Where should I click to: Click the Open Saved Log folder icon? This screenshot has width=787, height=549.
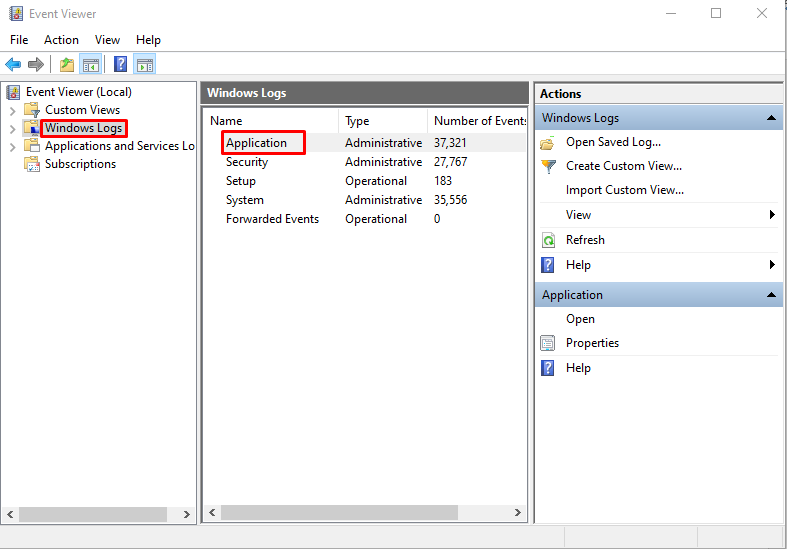coord(548,143)
